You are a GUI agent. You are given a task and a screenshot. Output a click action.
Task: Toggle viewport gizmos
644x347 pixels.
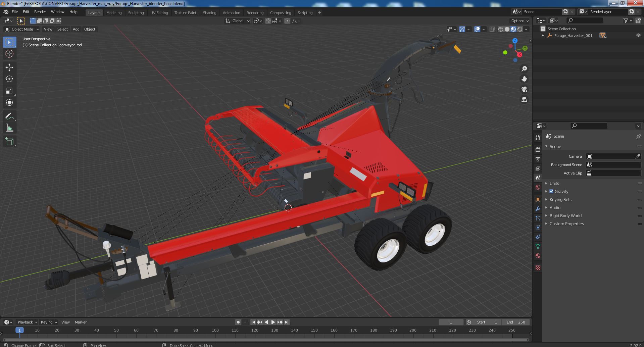462,29
